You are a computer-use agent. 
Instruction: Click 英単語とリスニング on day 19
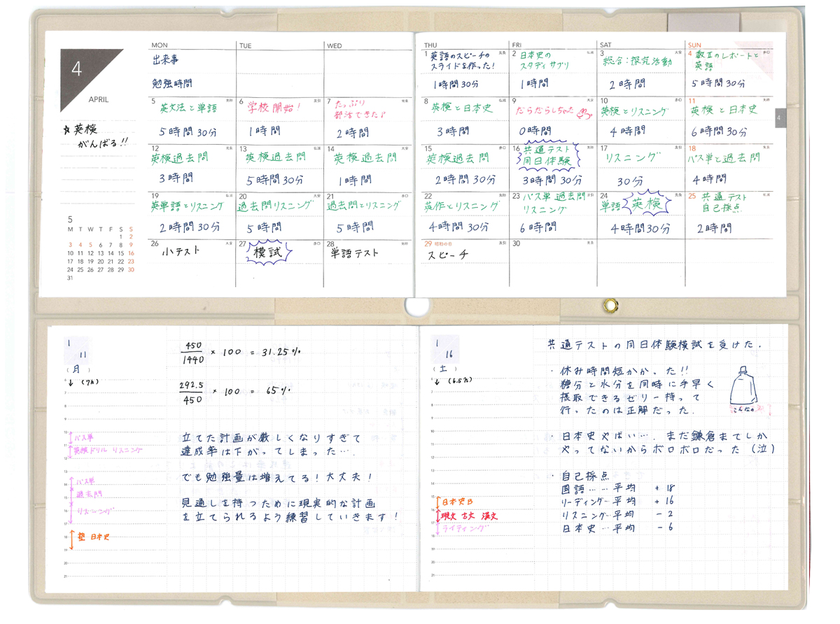click(187, 206)
